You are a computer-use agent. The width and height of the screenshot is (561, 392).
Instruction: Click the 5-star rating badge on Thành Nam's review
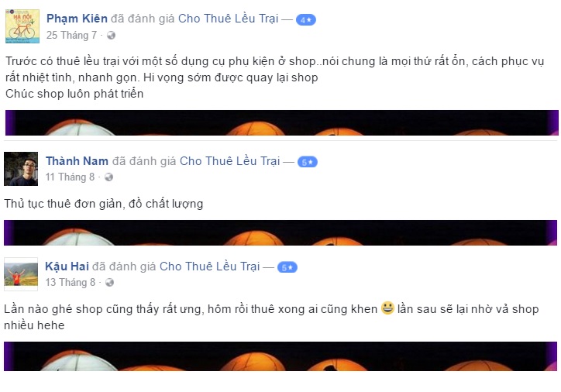point(308,162)
